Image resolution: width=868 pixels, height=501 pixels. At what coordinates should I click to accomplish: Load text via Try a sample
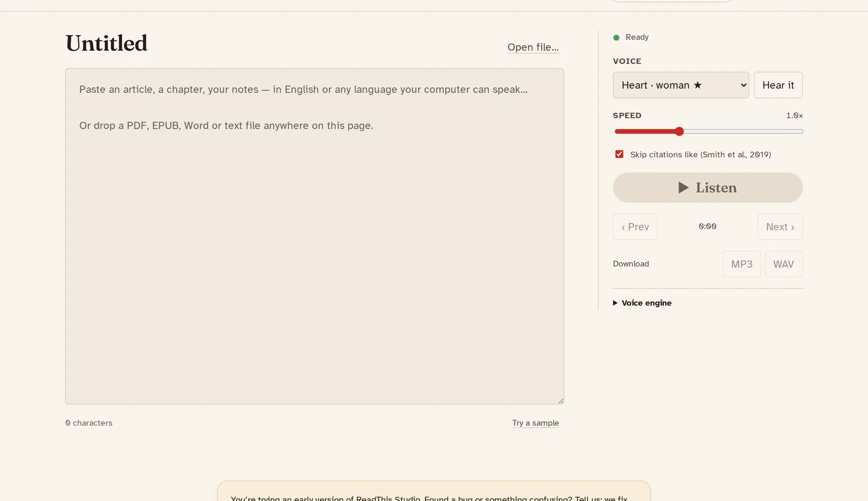tap(535, 423)
